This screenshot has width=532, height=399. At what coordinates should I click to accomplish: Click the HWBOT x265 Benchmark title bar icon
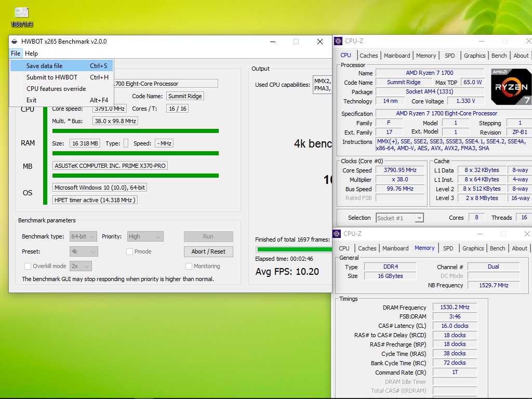click(14, 42)
